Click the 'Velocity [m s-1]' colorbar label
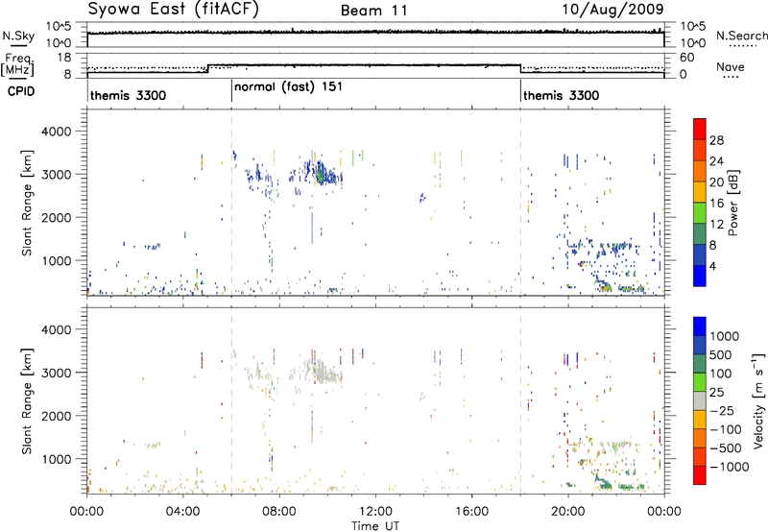Image resolution: width=768 pixels, height=532 pixels. coord(758,400)
